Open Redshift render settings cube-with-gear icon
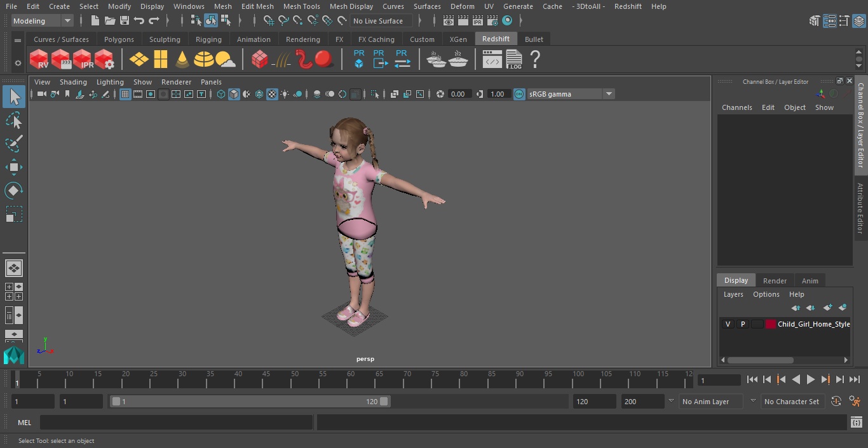This screenshot has width=868, height=448. pyautogui.click(x=104, y=60)
